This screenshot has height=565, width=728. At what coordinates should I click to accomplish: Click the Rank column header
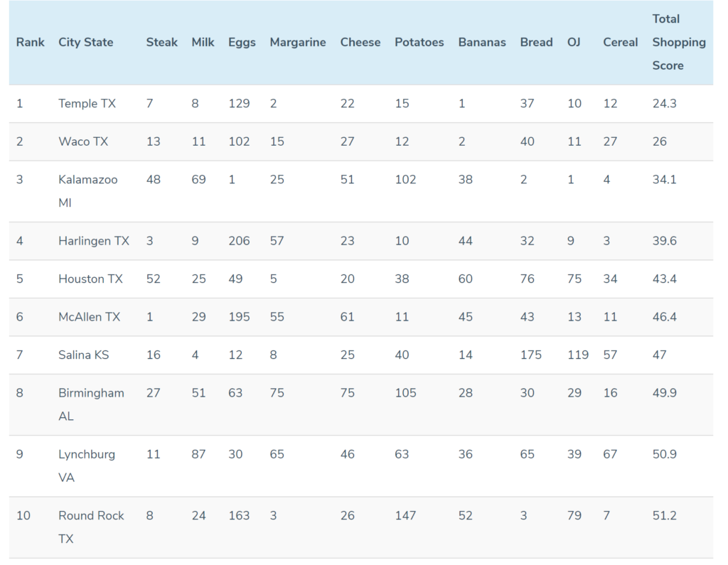click(30, 42)
